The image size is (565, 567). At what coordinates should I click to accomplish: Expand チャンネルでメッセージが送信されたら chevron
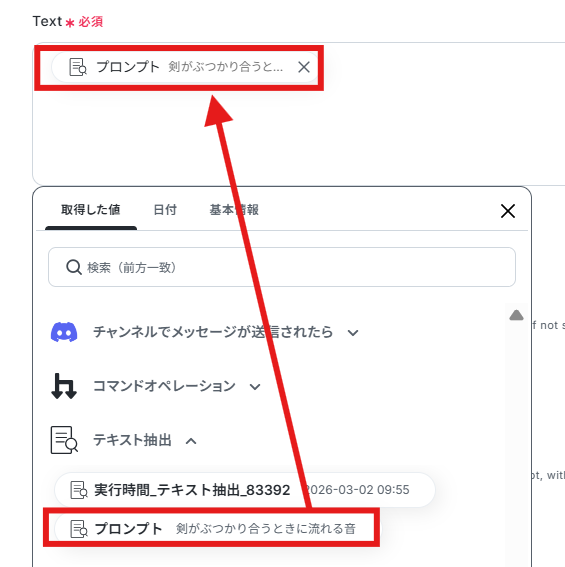pos(353,333)
